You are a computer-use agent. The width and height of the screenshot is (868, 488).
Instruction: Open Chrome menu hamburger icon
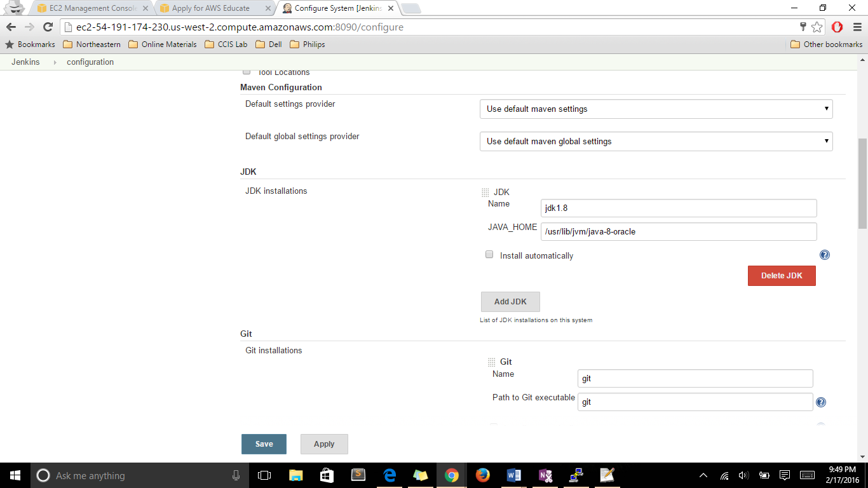click(x=856, y=27)
